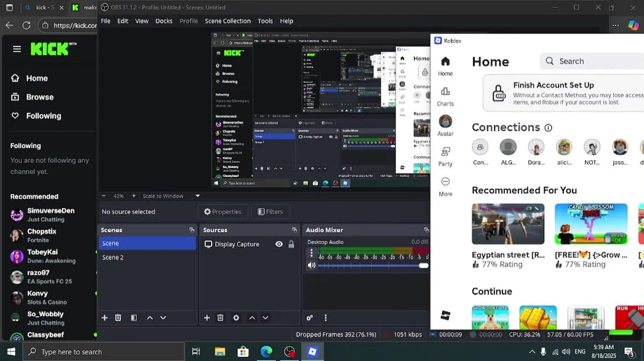Open OBS Edit menu
Viewport: 644px width, 361px height.
pos(123,21)
